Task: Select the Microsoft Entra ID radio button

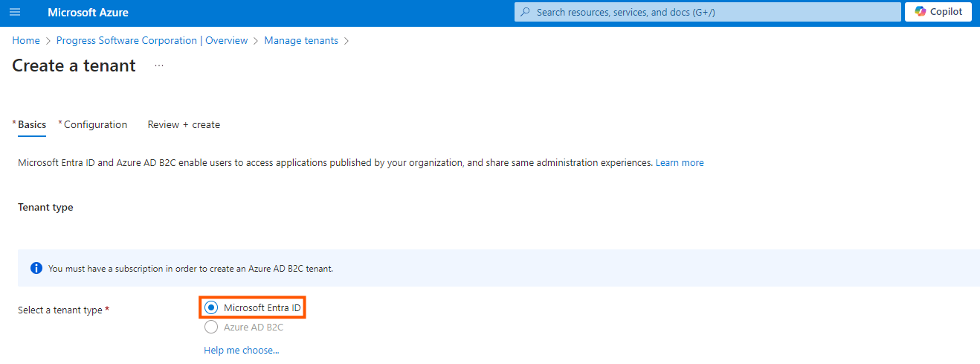Action: (211, 307)
